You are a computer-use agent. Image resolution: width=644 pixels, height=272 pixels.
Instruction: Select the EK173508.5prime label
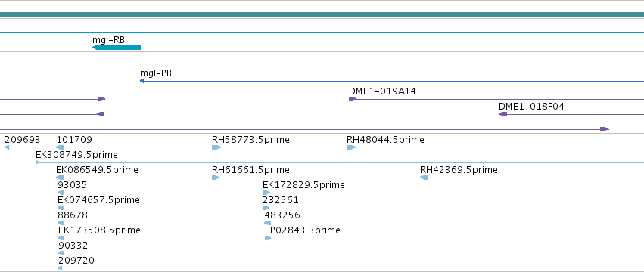tap(99, 230)
